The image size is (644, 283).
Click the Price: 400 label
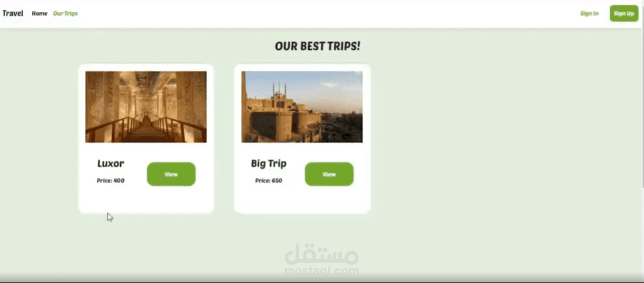click(x=111, y=180)
